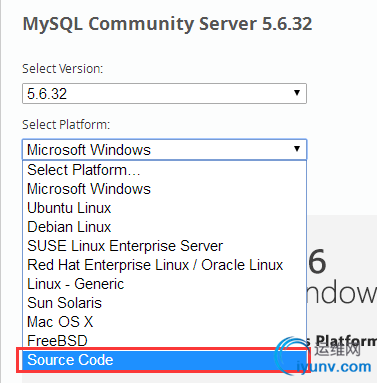Choose Red Hat Enterprise Linux / Oracle Linux
This screenshot has width=377, height=383.
tap(164, 265)
